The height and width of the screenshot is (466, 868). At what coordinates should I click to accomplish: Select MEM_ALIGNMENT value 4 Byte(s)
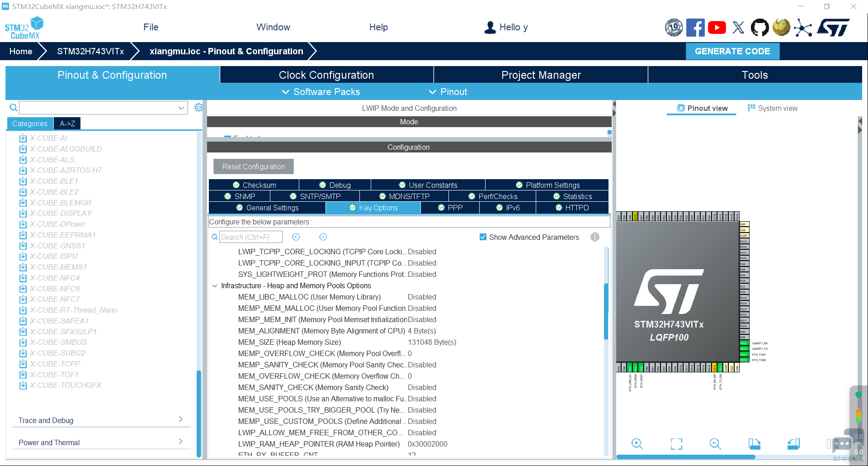tap(422, 331)
